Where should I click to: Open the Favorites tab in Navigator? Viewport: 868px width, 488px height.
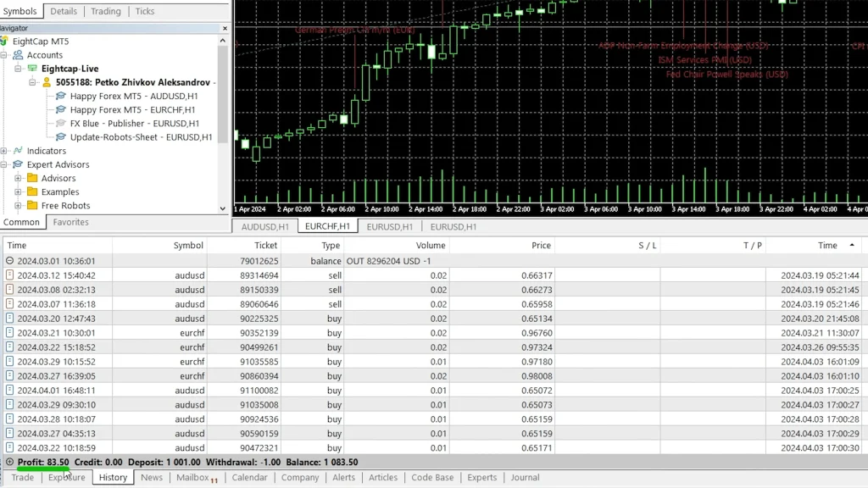coord(70,222)
